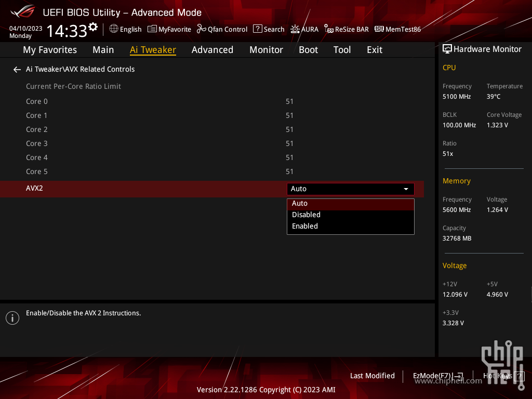Click BCLK value 100.00 MHz
Viewport: 532px width, 399px height.
pos(459,125)
